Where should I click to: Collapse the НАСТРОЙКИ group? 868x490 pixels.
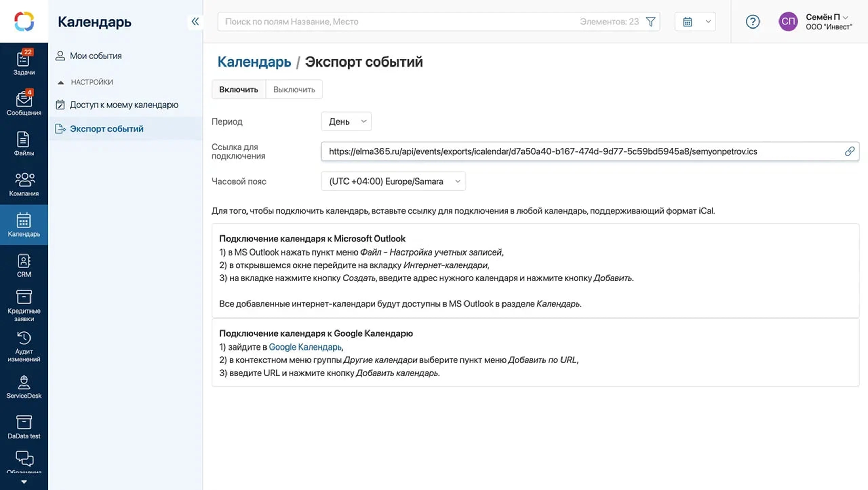coord(85,82)
